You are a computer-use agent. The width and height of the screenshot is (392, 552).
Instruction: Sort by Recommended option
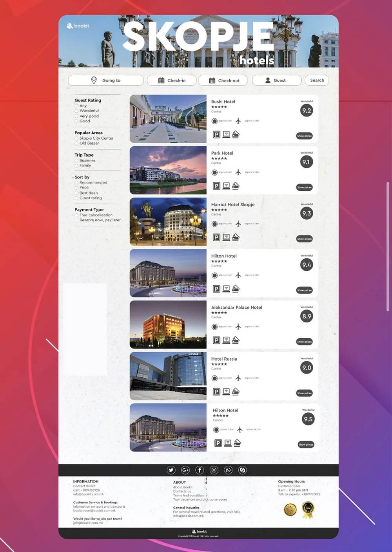click(x=76, y=182)
